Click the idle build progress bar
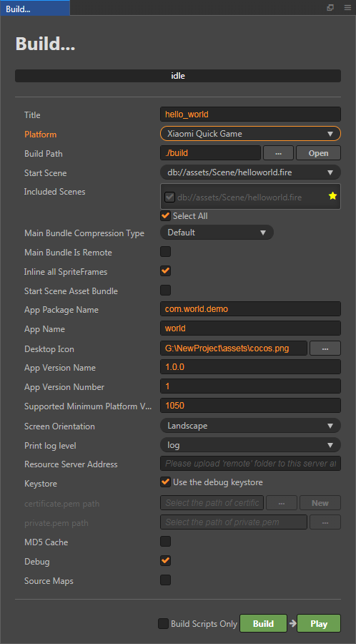The image size is (356, 644). (x=178, y=76)
